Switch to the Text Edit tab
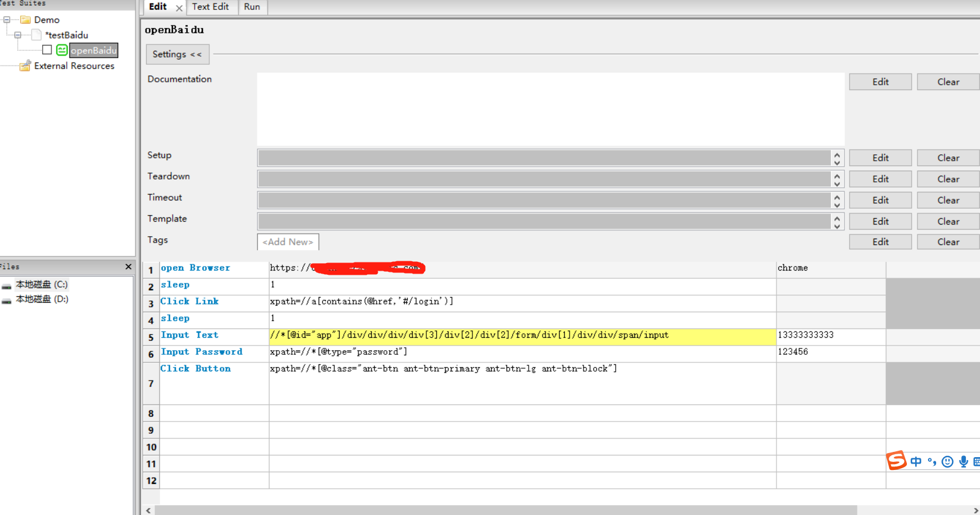The width and height of the screenshot is (980, 515). click(x=211, y=7)
